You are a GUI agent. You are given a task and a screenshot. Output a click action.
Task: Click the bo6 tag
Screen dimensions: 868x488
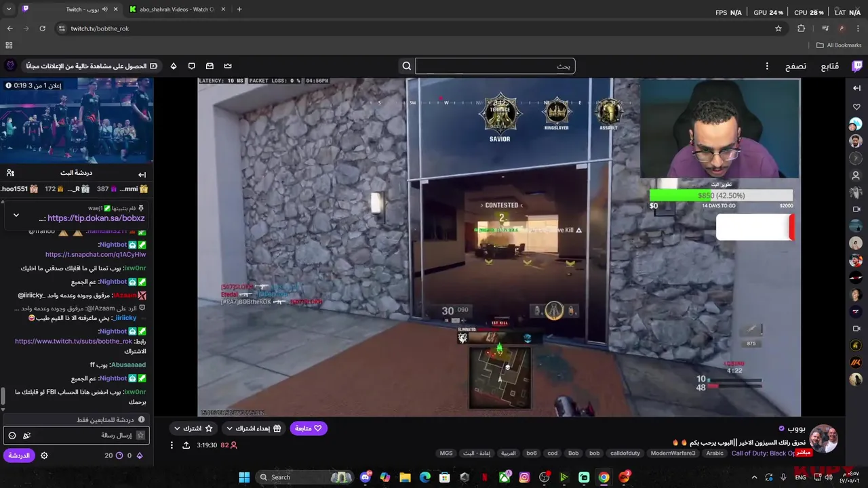[532, 453]
